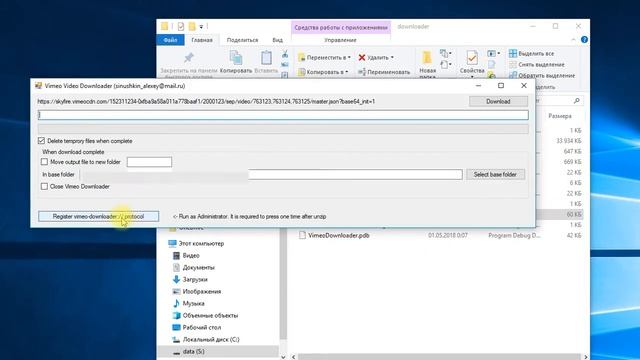Click the copy path icon in ribbon
The image size is (640, 360).
(285, 64)
